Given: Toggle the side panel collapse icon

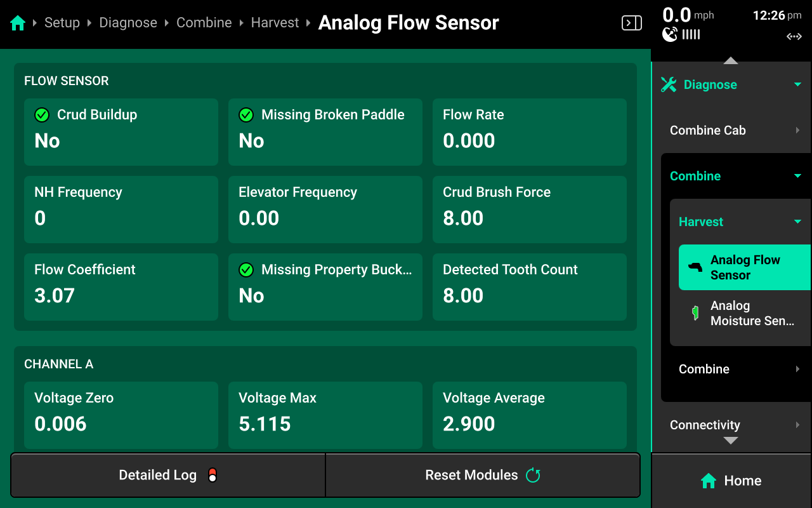Looking at the screenshot, I should [631, 23].
